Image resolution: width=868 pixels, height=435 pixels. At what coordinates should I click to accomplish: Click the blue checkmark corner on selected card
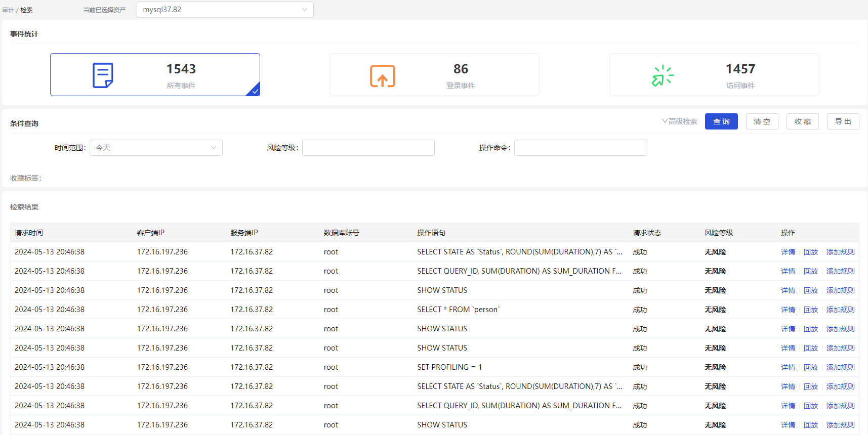255,91
